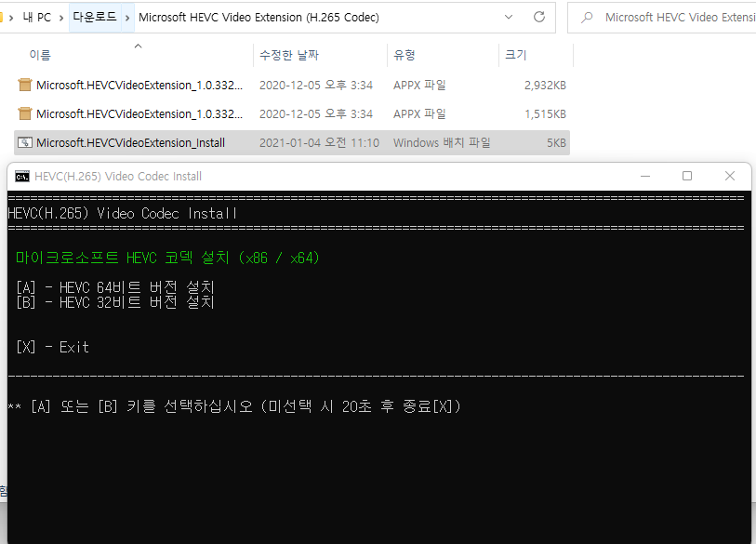Open address bar history dropdown chevron
This screenshot has width=756, height=544.
tap(508, 18)
